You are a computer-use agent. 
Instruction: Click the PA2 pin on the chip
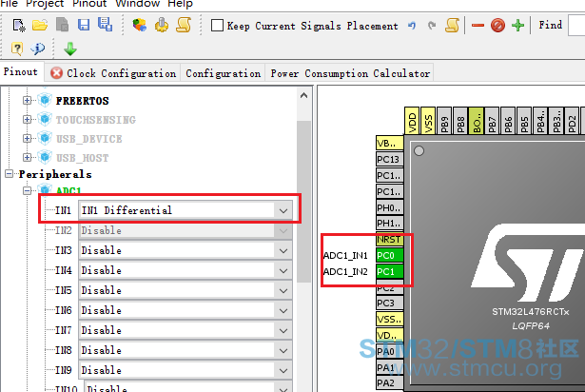(x=389, y=383)
